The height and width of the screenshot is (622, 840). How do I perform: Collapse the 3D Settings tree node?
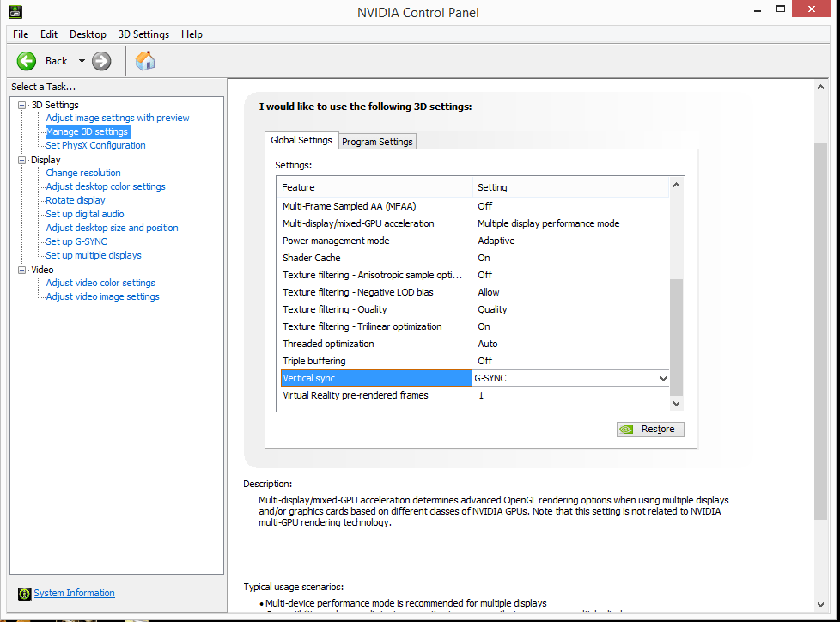click(22, 105)
